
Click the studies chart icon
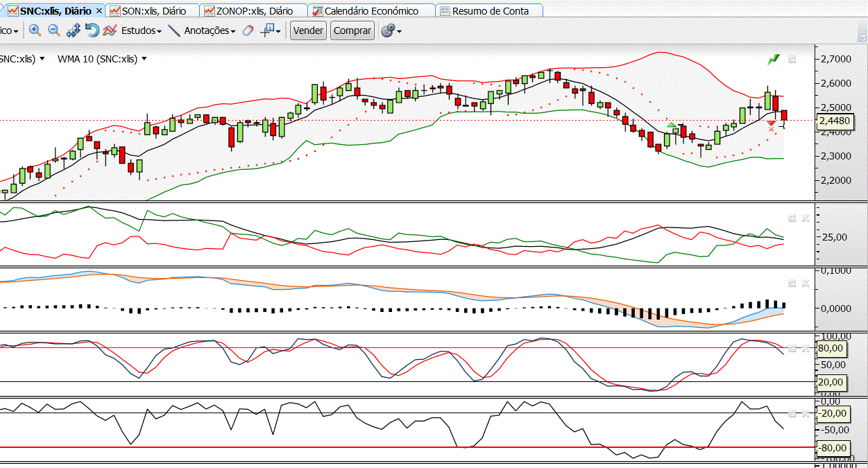110,31
